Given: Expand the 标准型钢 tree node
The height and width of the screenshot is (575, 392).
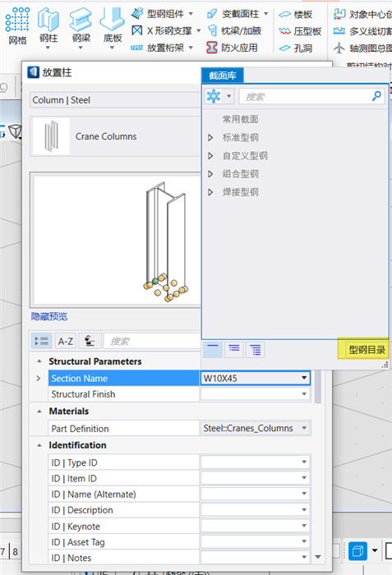Looking at the screenshot, I should click(x=210, y=137).
